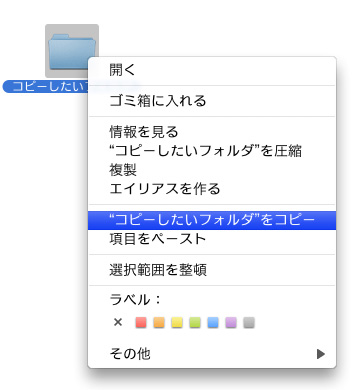
Task: Click "コピーしたいフォルダ"をコピー highlighted item
Action: (x=212, y=220)
